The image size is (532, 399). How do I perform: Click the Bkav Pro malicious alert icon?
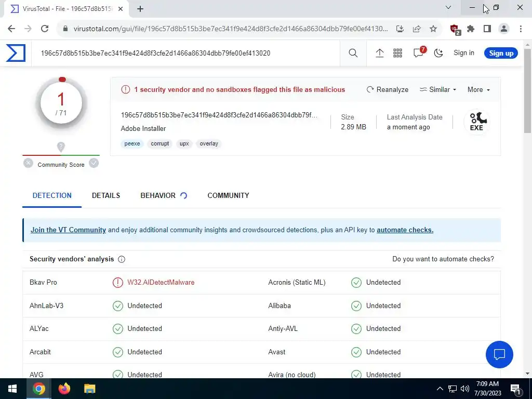pyautogui.click(x=118, y=282)
